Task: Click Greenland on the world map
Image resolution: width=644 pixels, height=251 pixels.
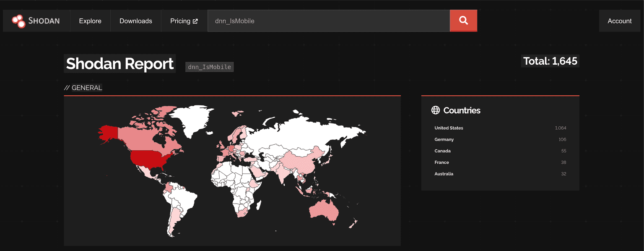Action: click(193, 120)
